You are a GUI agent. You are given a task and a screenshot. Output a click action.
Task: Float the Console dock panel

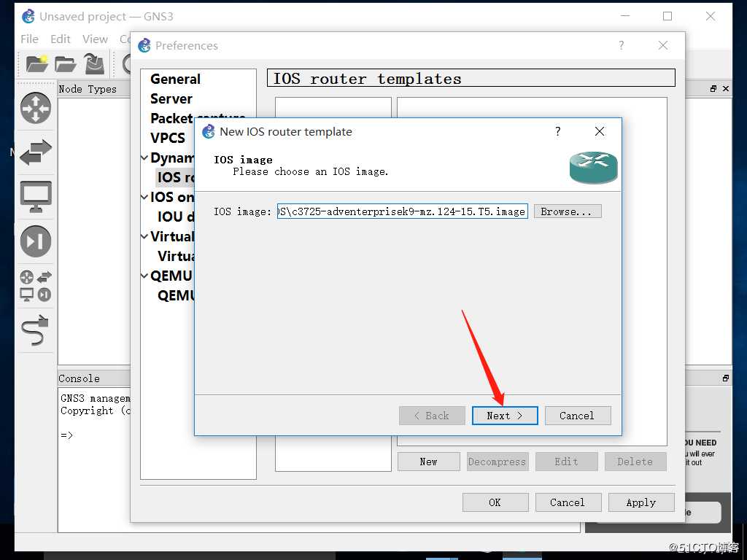coord(726,378)
